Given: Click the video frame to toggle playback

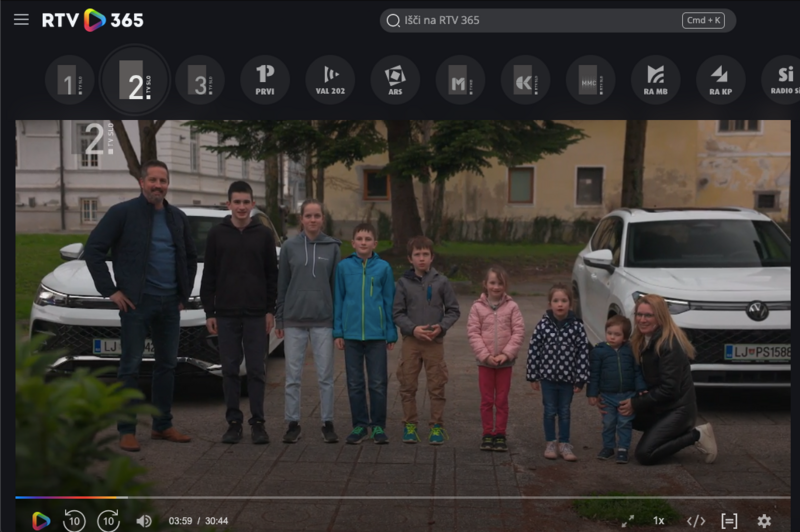Looking at the screenshot, I should [403, 306].
